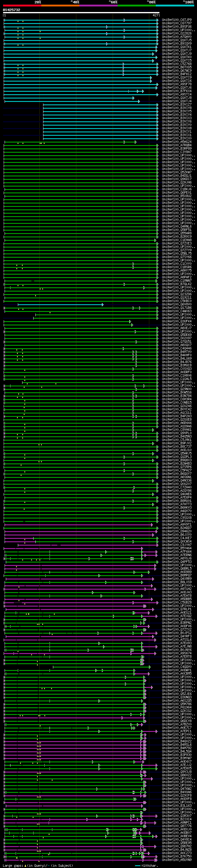Select hit label UniRef100_Q3UFK4
Viewport: 197px width, 868px height.
(176, 321)
